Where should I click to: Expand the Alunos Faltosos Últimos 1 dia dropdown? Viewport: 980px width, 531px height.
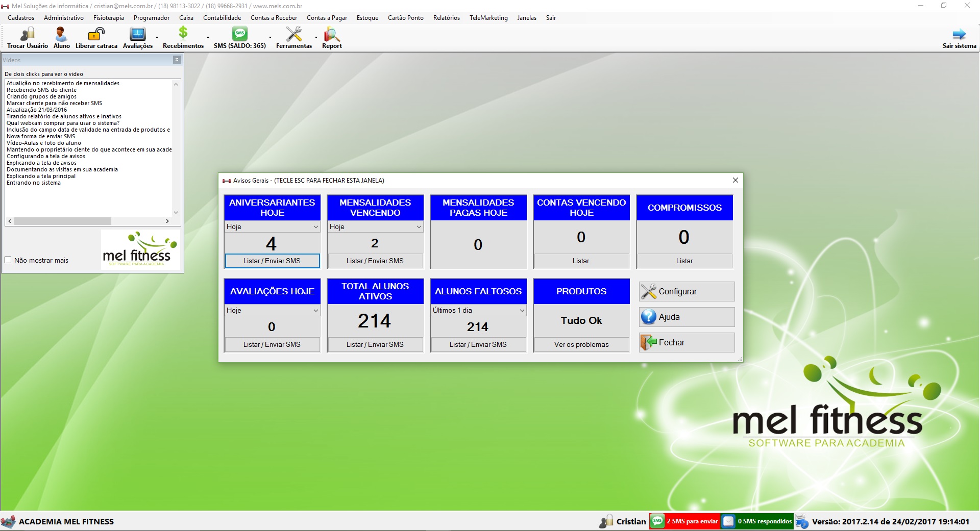coord(522,311)
